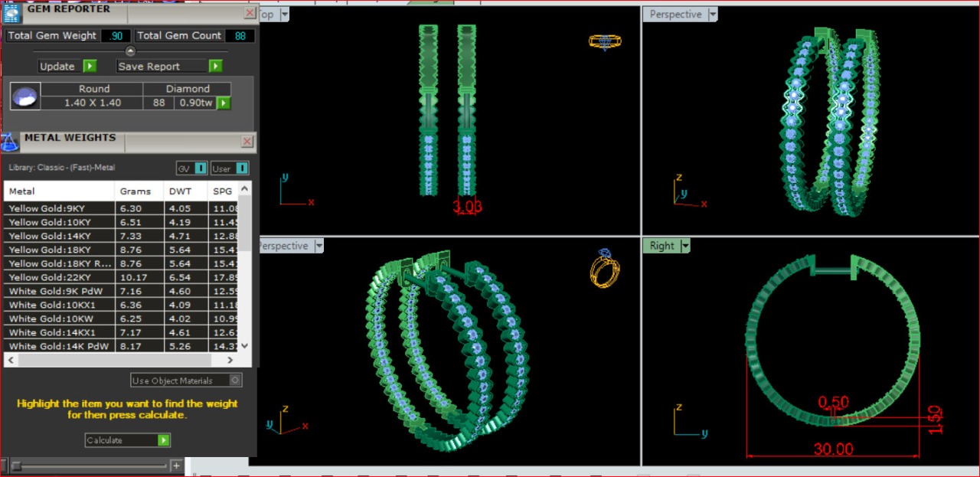This screenshot has height=477, width=980.
Task: Click the Gem Reporter panel icon
Action: 12,12
